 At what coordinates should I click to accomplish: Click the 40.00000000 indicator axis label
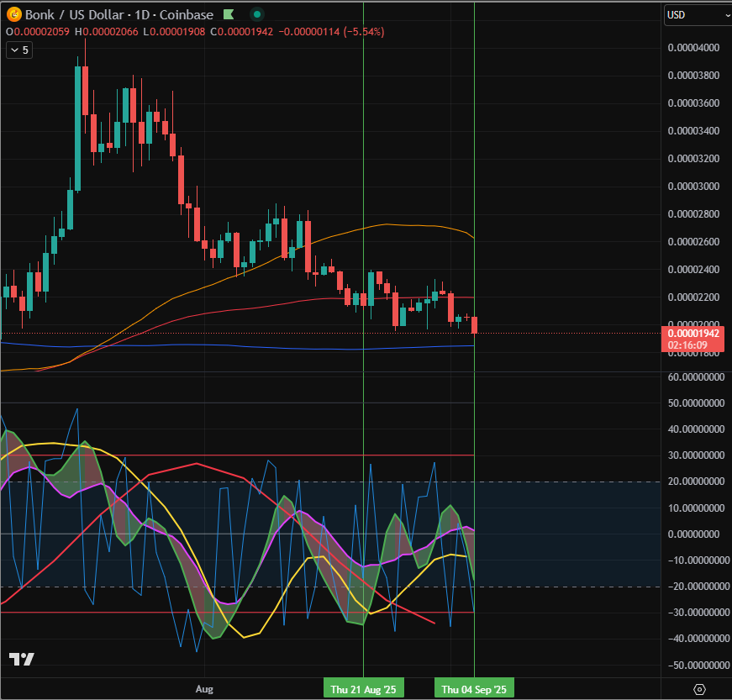pyautogui.click(x=696, y=429)
